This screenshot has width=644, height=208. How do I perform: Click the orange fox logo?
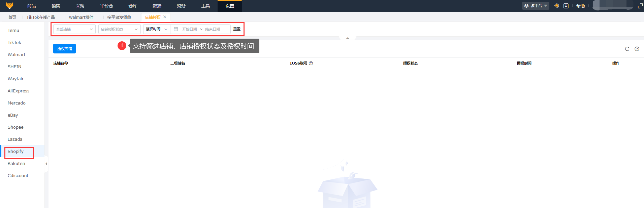pyautogui.click(x=9, y=5)
